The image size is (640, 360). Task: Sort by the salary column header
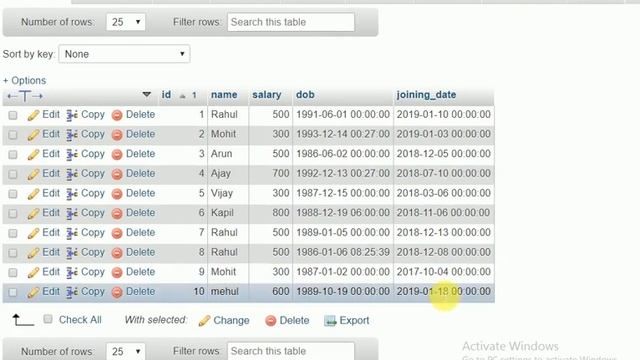(x=267, y=95)
